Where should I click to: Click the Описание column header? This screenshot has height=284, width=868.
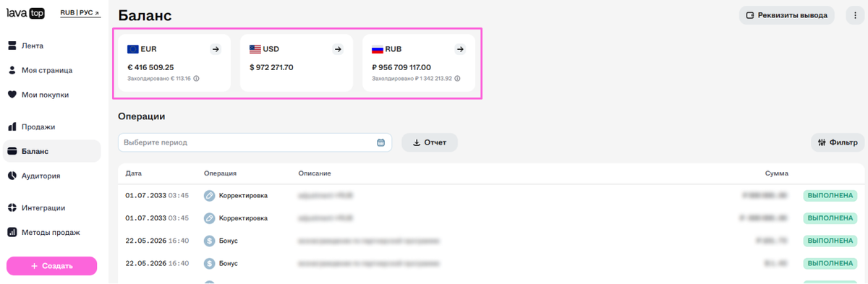click(x=315, y=173)
